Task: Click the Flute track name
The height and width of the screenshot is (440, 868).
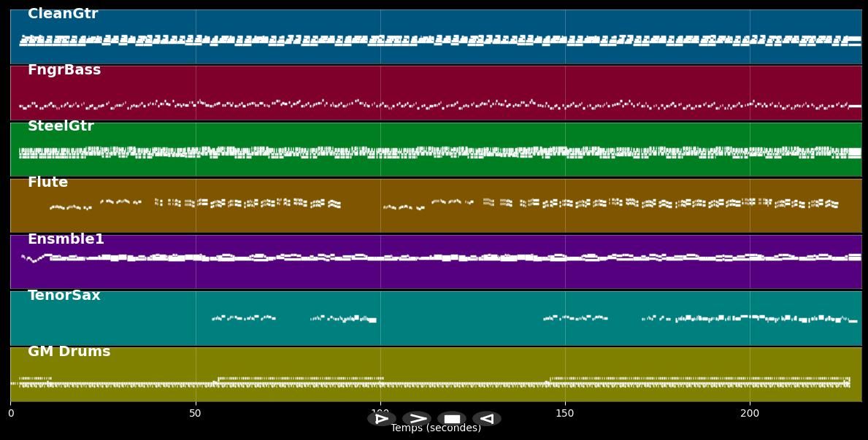Action: point(47,182)
